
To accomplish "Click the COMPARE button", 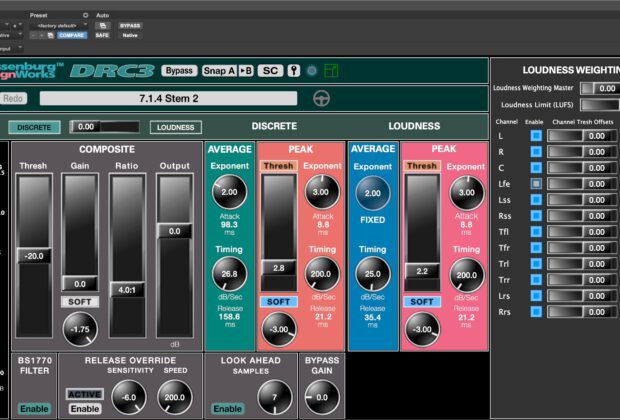I will [72, 35].
